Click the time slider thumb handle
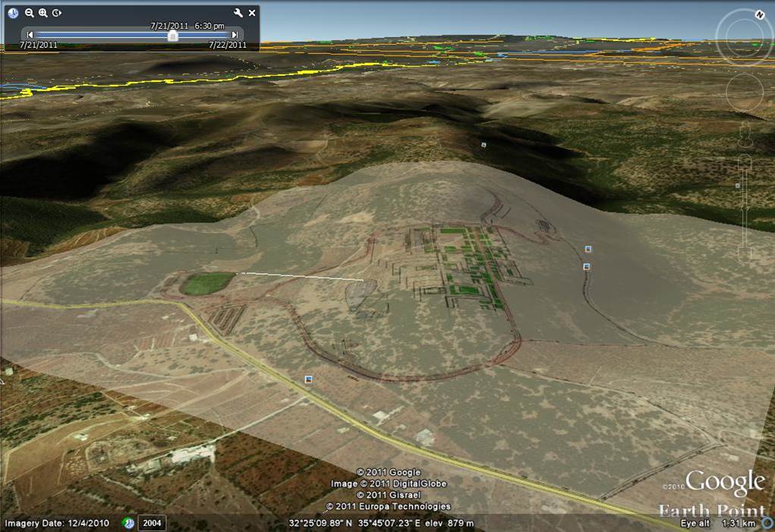This screenshot has width=775, height=532. [173, 35]
